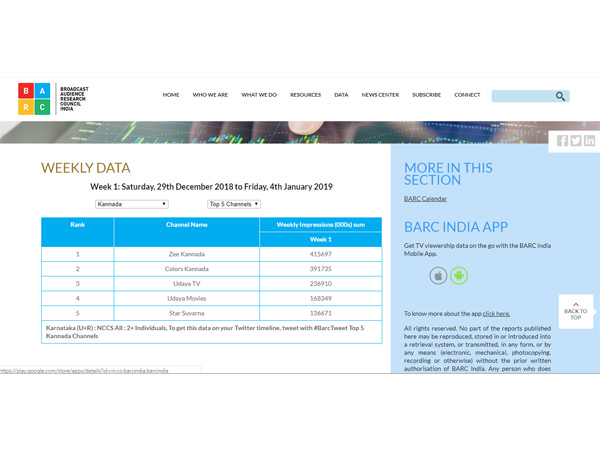This screenshot has width=600, height=450.
Task: Select the Data menu item
Action: 341,95
